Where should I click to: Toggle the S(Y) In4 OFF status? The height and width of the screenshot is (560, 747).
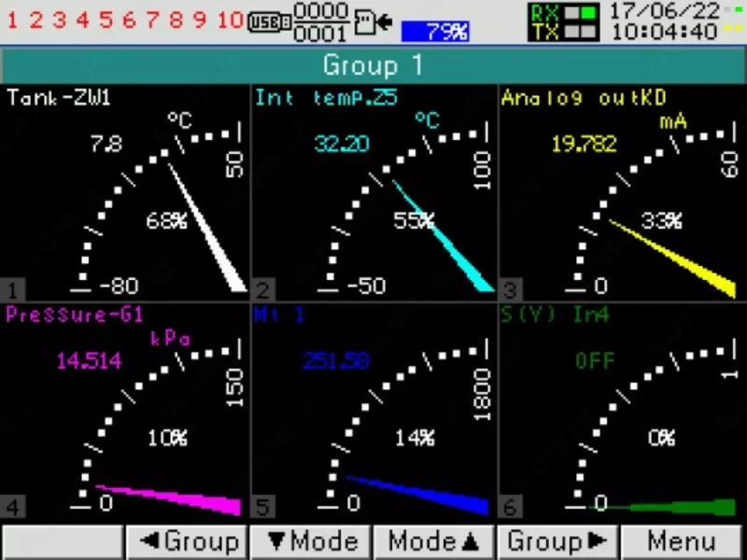coord(595,361)
